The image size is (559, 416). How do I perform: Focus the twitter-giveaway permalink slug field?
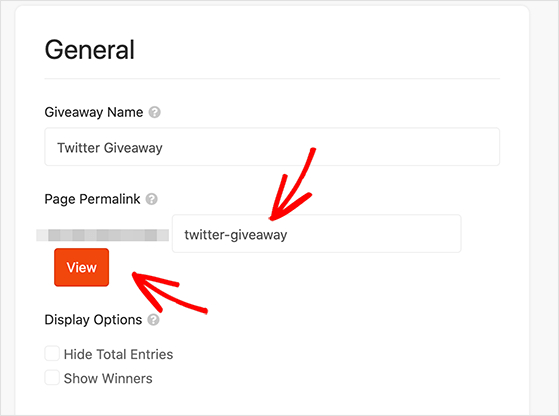(317, 234)
